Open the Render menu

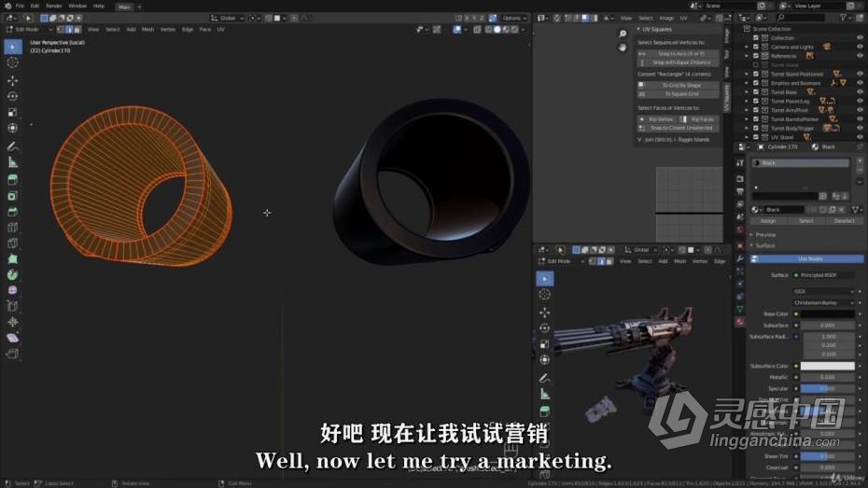point(54,6)
